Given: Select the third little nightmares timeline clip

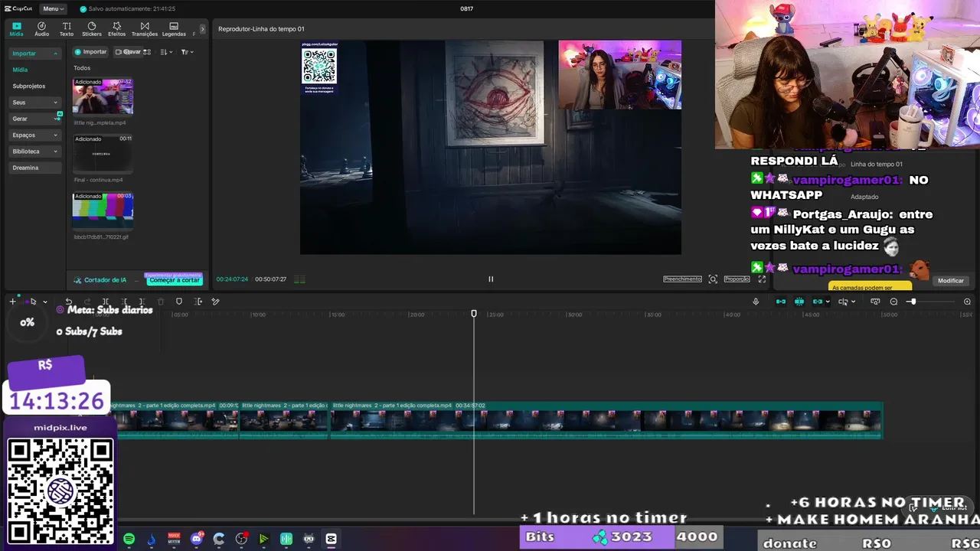Looking at the screenshot, I should coord(606,421).
